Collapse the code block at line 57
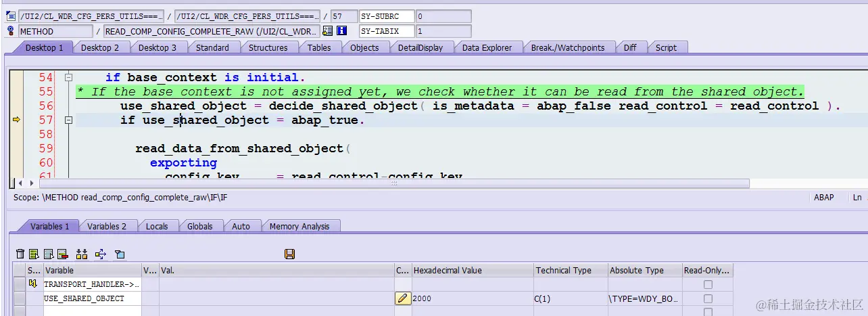The image size is (868, 316). (x=68, y=120)
